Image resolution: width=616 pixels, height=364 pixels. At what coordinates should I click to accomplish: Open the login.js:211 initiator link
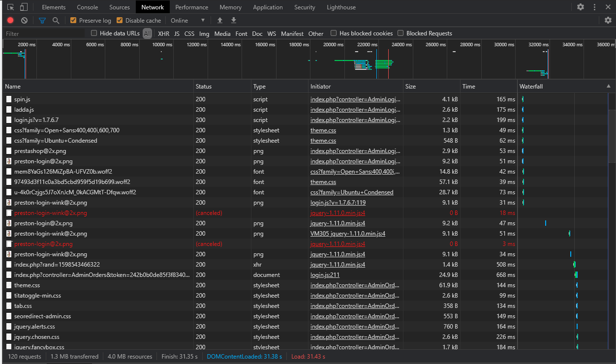coord(325,275)
